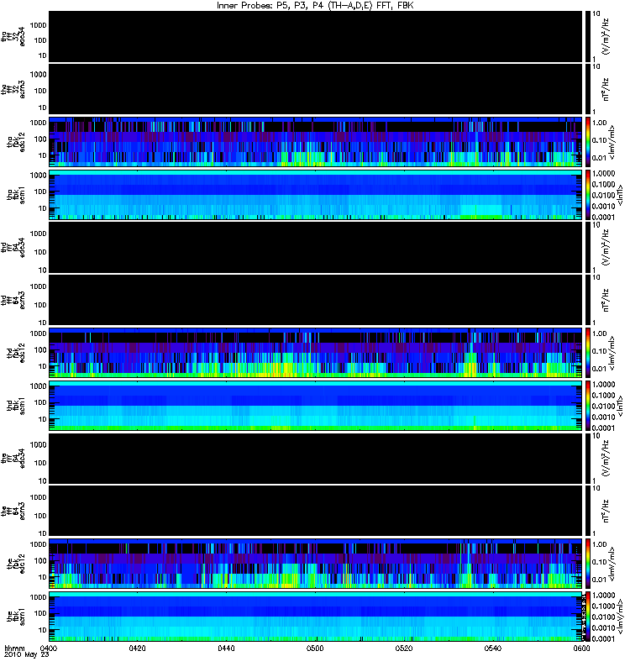630x672 pixels.
Task: Click inside the the fbk edc12 spectrogram
Action: 316,564
